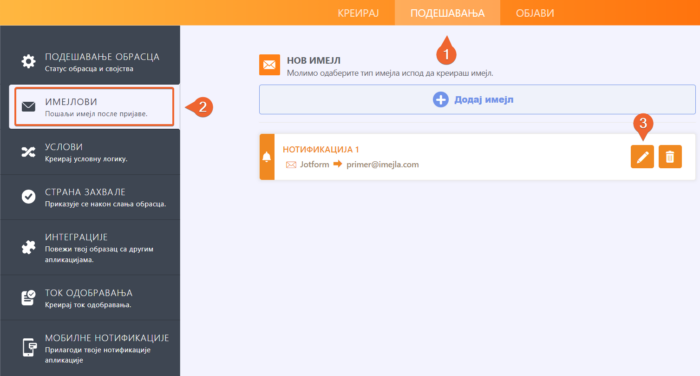Image resolution: width=700 pixels, height=376 pixels.
Task: Click the subtitle 'Приказује се након слања обрасца.'
Action: [105, 204]
